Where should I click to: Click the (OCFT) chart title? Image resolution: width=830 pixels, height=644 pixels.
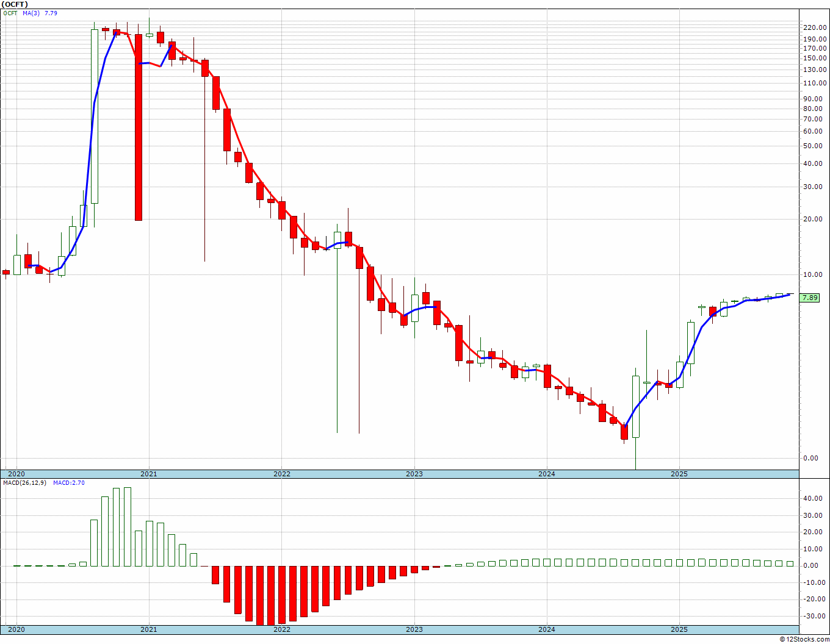point(15,4)
